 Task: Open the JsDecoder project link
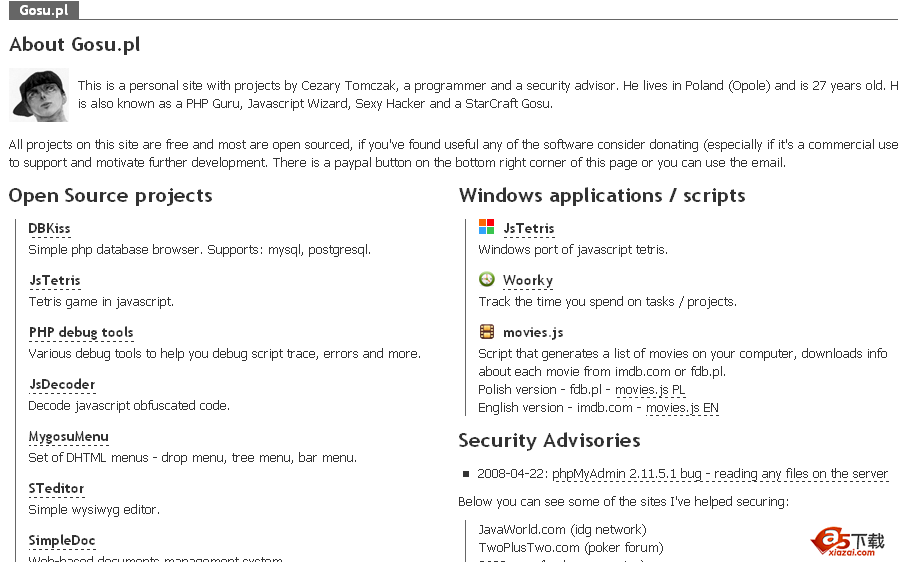(x=62, y=385)
